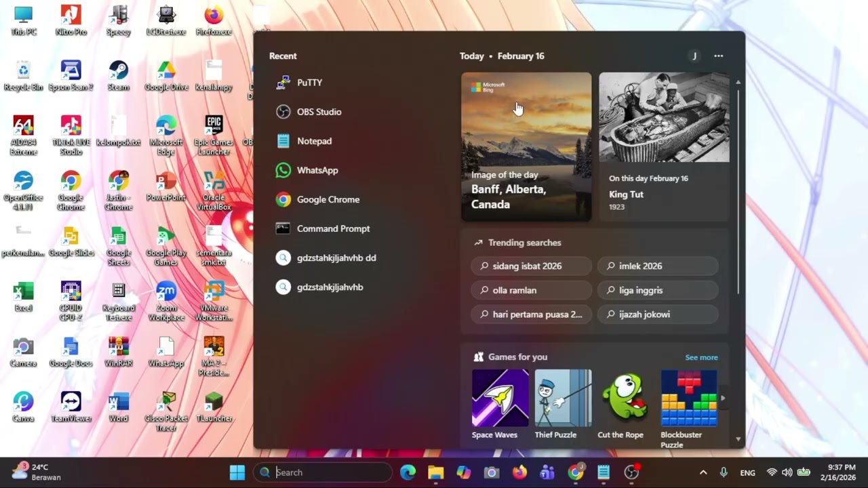This screenshot has height=488, width=868.
Task: Select the TeamViewer desktop shortcut
Action: click(71, 407)
